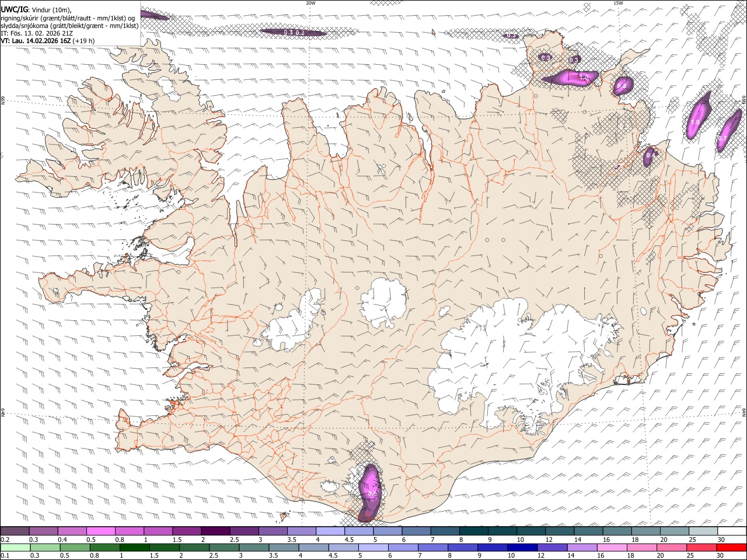Viewport: 747px width, 560px height.
Task: Click the dark purple 2 swatch in upper legend row
Action: click(215, 531)
